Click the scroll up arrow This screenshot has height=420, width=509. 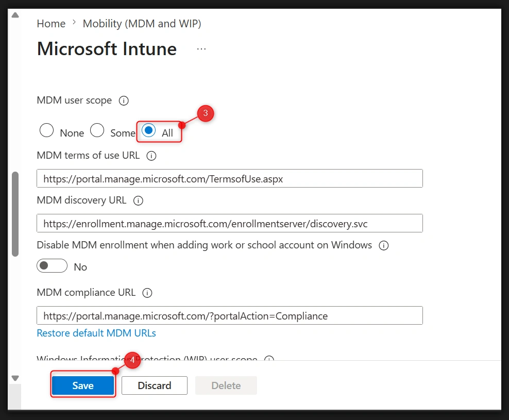pyautogui.click(x=15, y=15)
